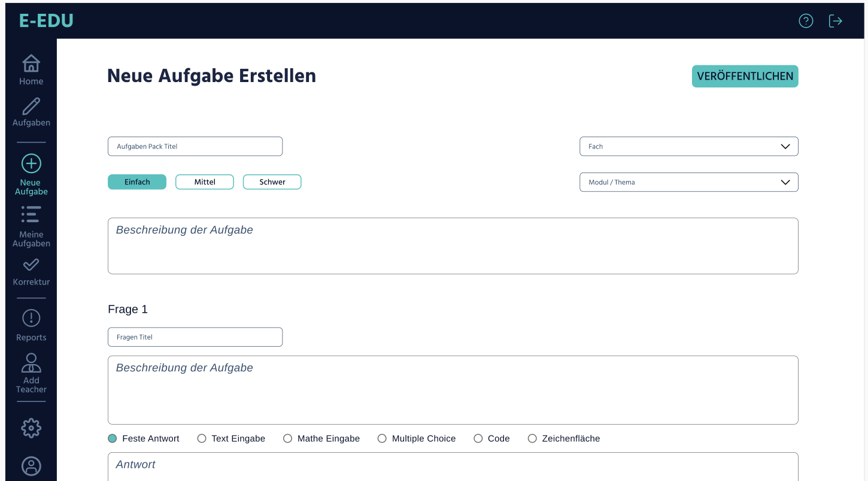Expand the Fach dropdown
868x481 pixels.
click(x=689, y=146)
